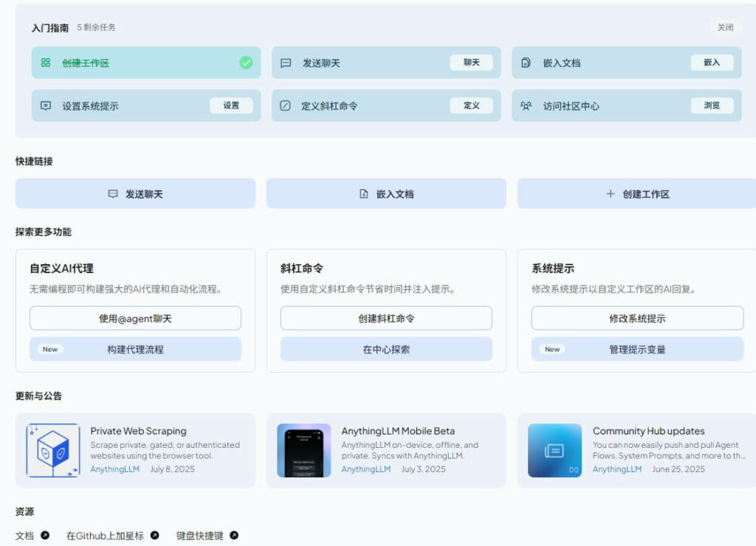Image resolution: width=756 pixels, height=546 pixels.
Task: Select the 浏览 label on 访问社区中心
Action: (711, 106)
